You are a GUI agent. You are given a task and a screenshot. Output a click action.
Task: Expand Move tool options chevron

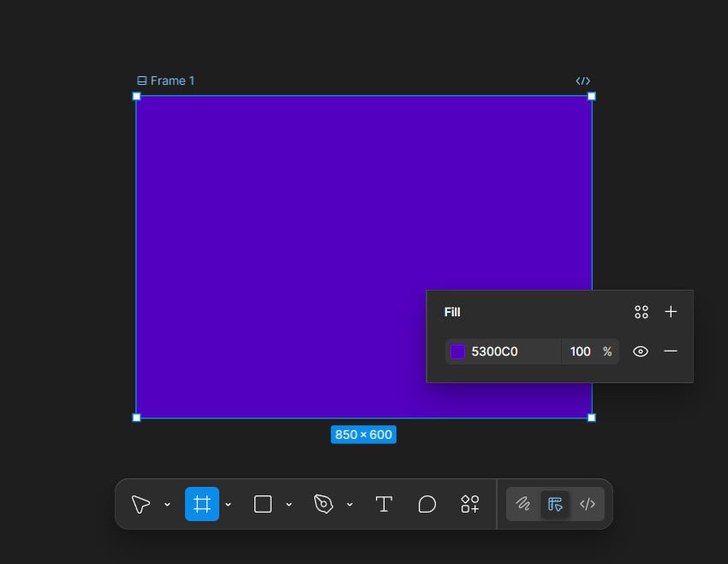coord(167,505)
